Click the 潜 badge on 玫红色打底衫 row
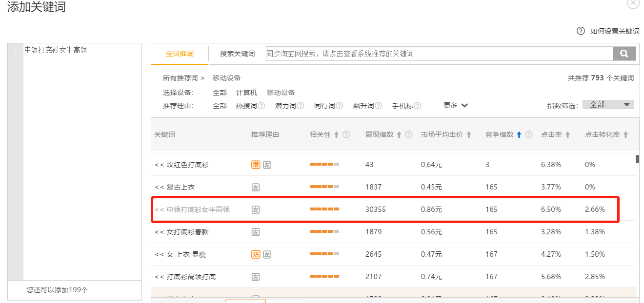644x303 pixels. coord(256,165)
